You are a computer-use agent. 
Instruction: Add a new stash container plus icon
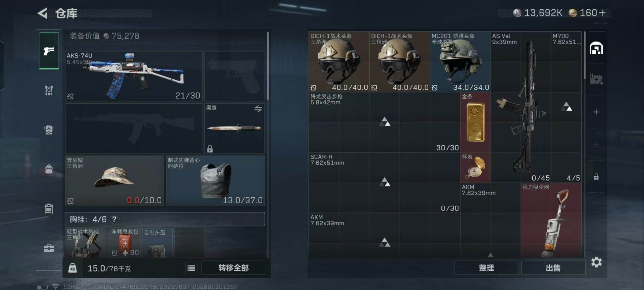pos(596,112)
